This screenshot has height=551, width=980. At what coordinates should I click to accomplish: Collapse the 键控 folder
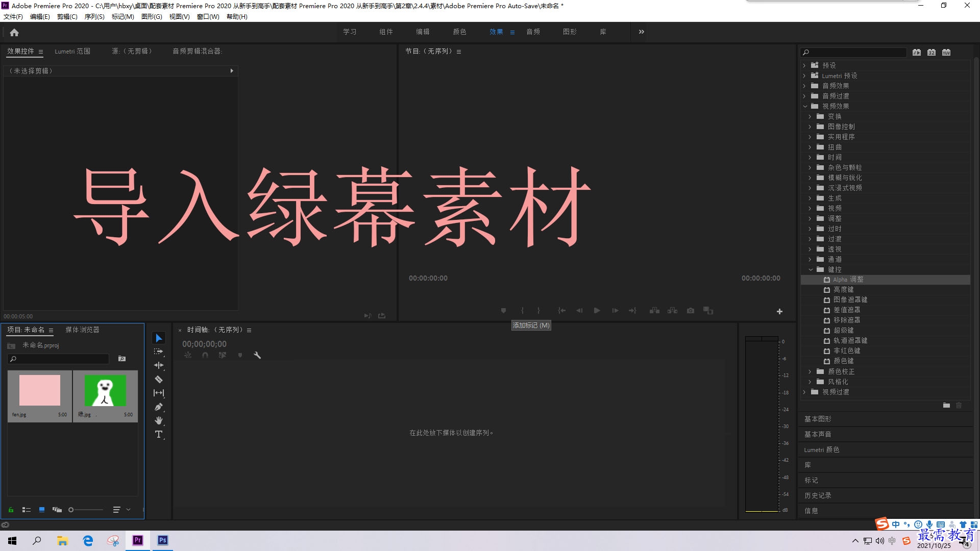tap(811, 269)
